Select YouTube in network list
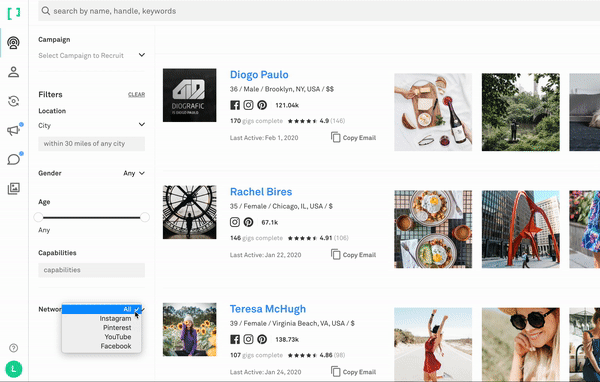 101,337
